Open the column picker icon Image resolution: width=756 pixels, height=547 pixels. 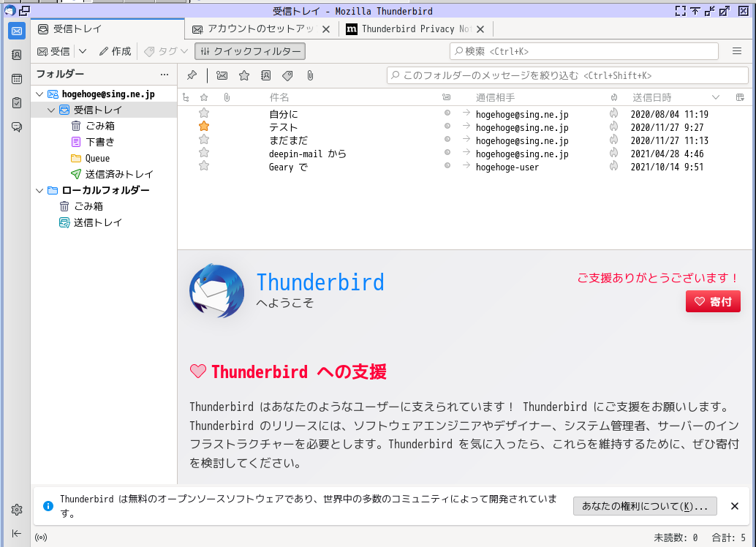740,97
